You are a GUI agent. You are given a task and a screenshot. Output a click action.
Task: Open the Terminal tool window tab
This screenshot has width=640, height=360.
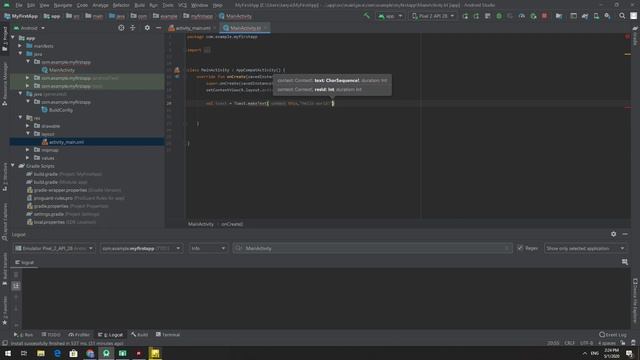pyautogui.click(x=168, y=334)
